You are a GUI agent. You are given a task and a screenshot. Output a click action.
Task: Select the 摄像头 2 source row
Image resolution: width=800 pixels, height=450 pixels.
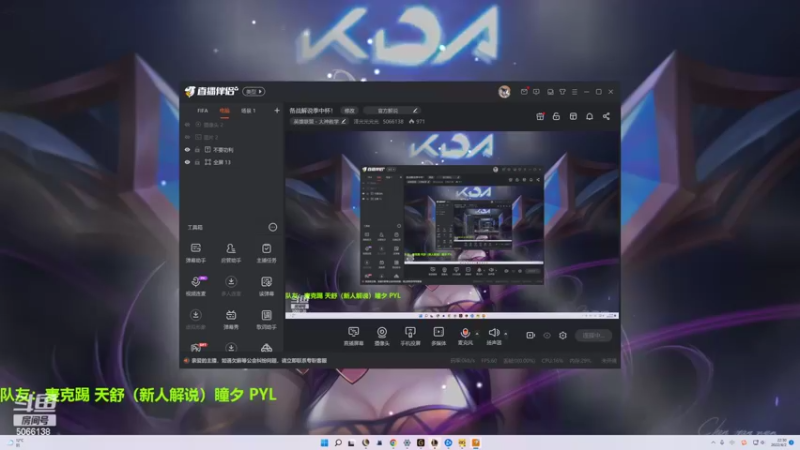(x=232, y=124)
